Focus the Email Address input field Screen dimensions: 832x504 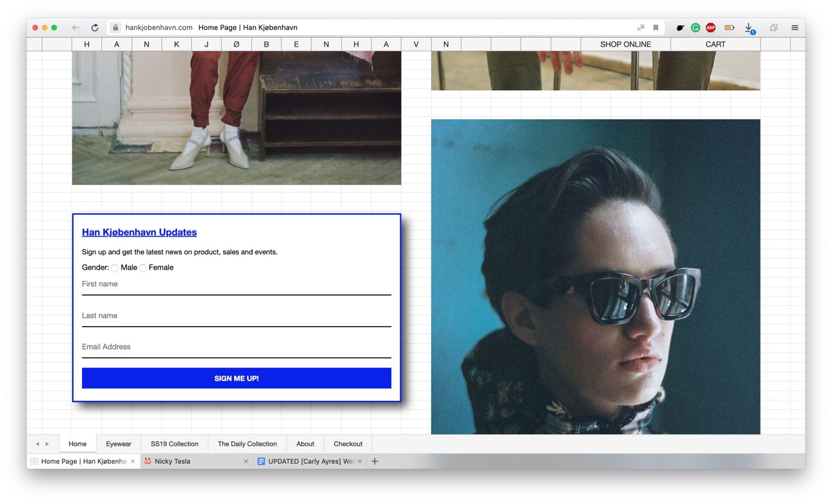(x=237, y=347)
